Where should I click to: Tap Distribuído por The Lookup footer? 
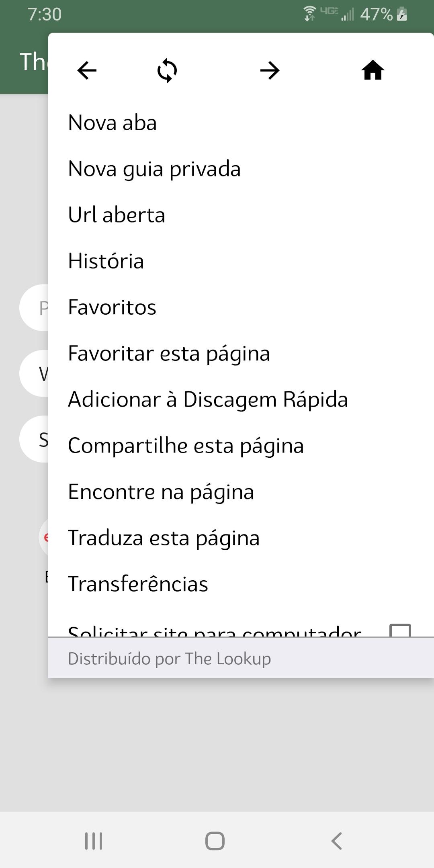pos(169,659)
